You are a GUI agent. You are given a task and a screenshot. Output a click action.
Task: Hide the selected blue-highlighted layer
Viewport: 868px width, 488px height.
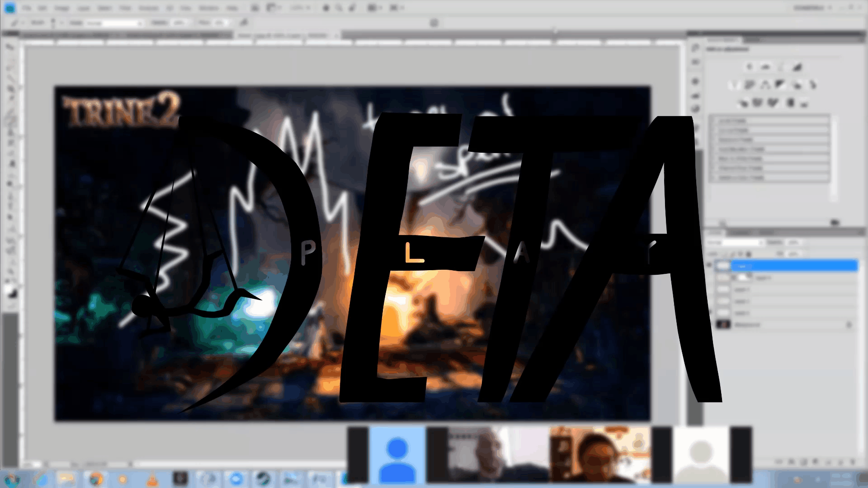pos(709,266)
